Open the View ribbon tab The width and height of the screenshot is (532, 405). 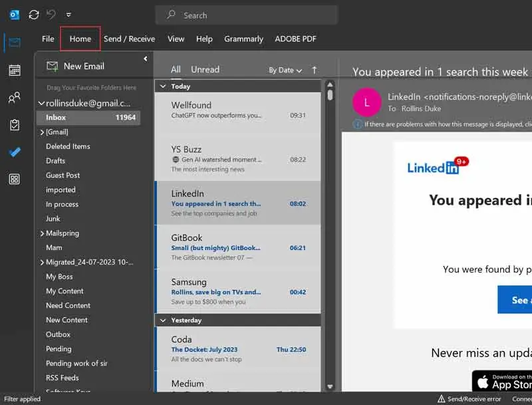[176, 39]
